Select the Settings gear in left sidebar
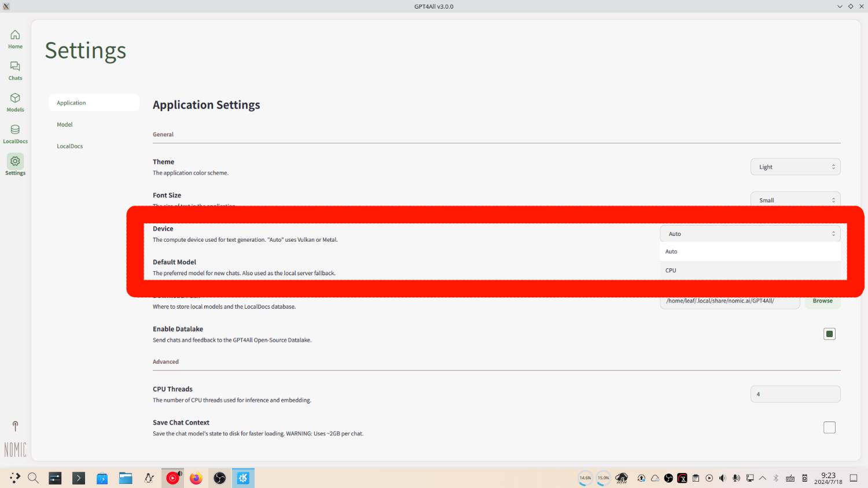Image resolution: width=868 pixels, height=488 pixels. point(15,165)
